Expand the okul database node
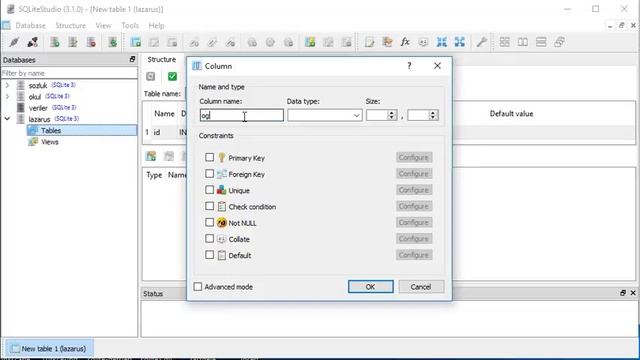Viewport: 640px width, 360px height. tap(7, 97)
